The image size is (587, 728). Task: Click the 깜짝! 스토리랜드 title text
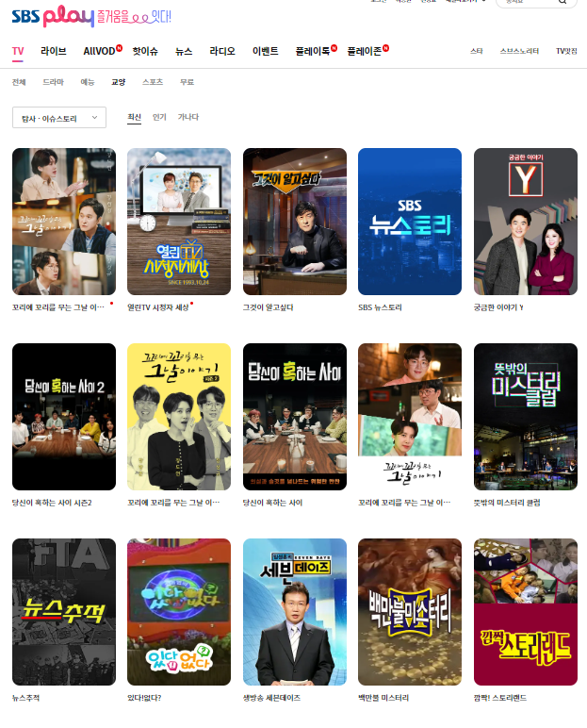tap(500, 698)
